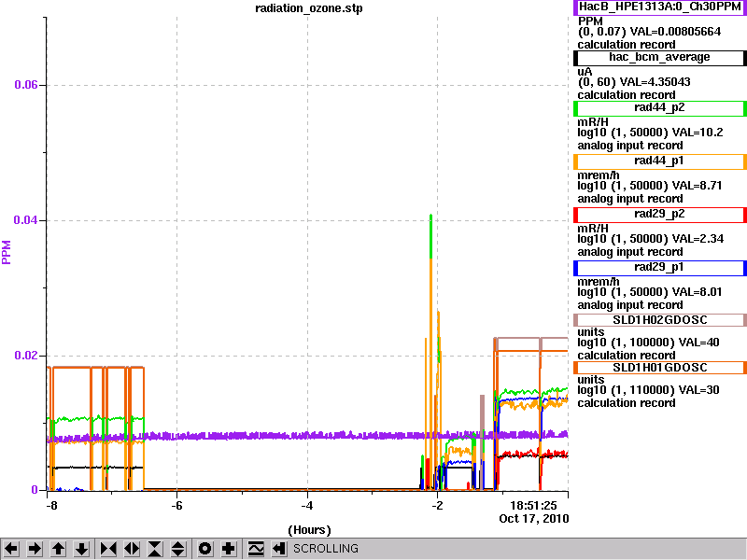
Task: Click the (Hours) x-axis title
Action: 309,530
